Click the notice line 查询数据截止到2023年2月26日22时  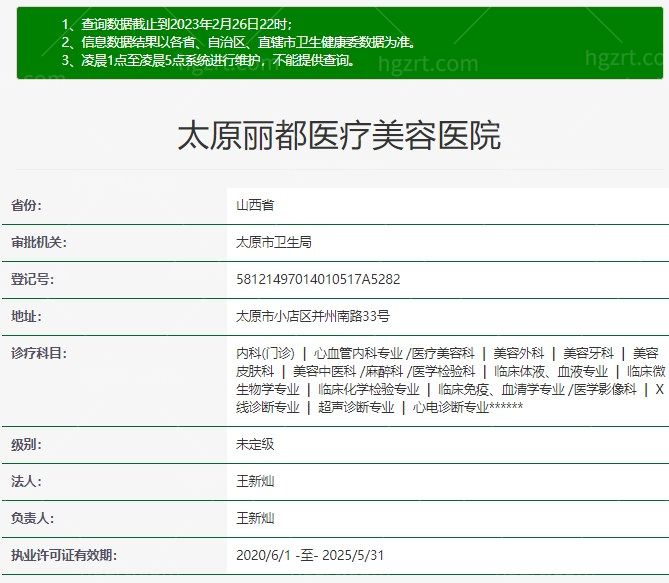[x=186, y=24]
